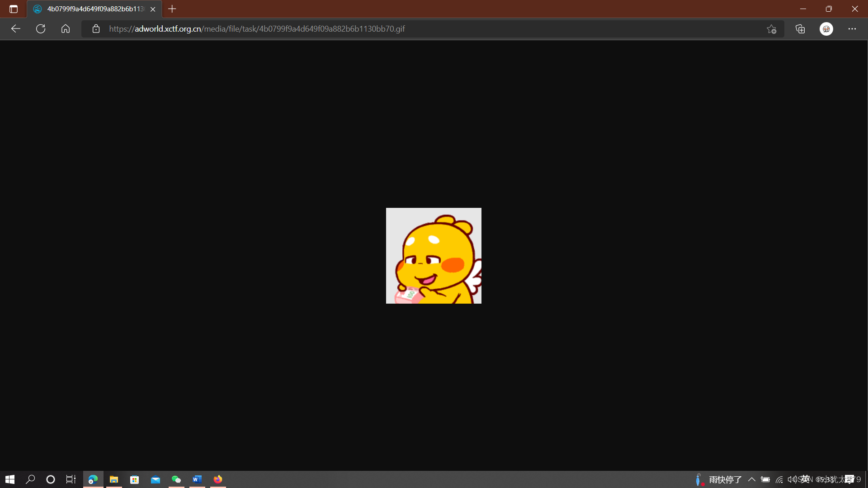Go to the browser home page
This screenshot has width=868, height=488.
pyautogui.click(x=66, y=29)
